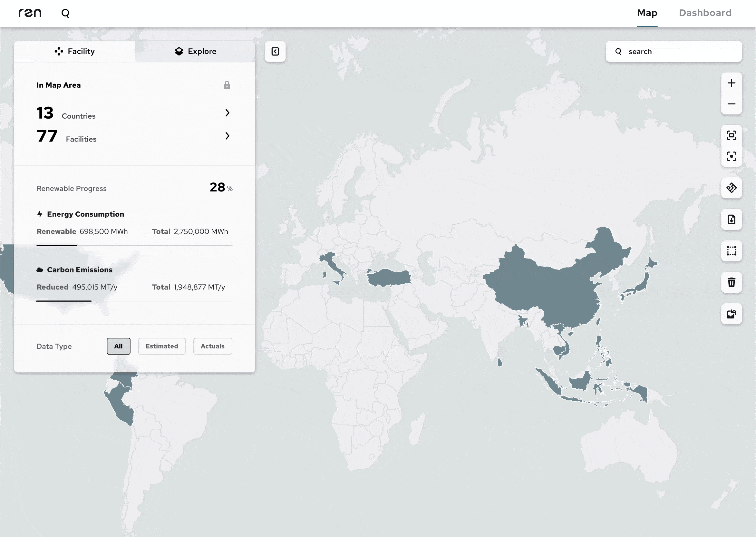
Task: Click the delete/trash icon on toolbar
Action: tap(732, 282)
